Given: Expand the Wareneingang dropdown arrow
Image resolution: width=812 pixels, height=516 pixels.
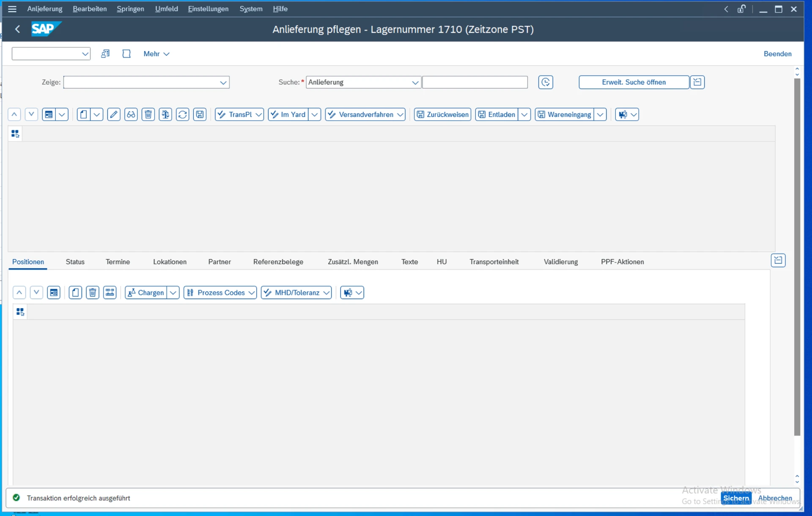Looking at the screenshot, I should pyautogui.click(x=600, y=114).
